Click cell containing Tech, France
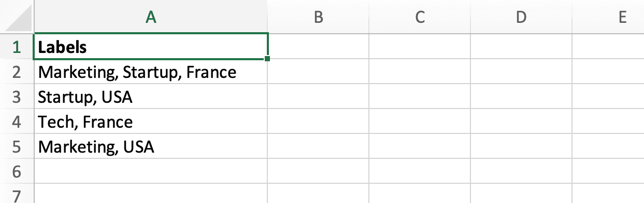 pyautogui.click(x=151, y=121)
